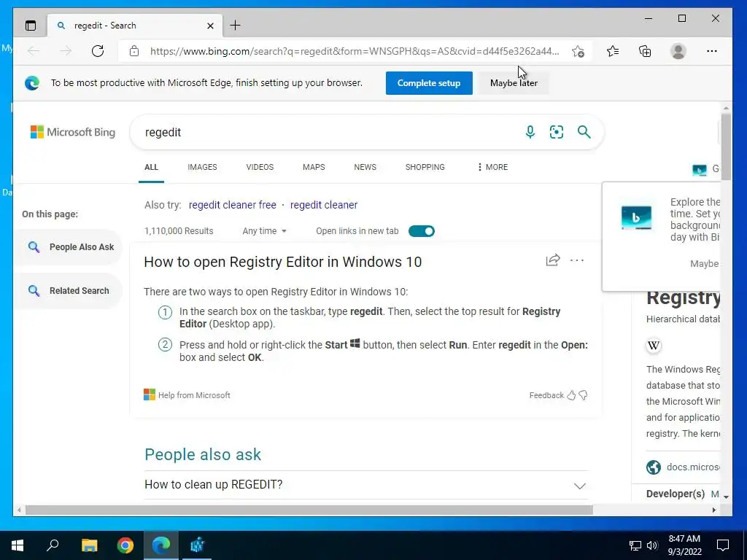The height and width of the screenshot is (560, 747).
Task: Open visual search camera icon
Action: coord(557,132)
